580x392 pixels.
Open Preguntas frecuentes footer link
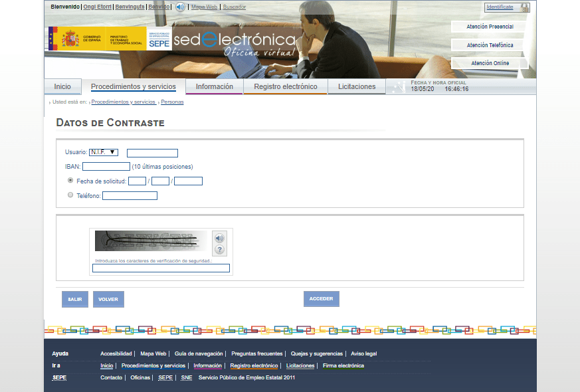coord(257,353)
